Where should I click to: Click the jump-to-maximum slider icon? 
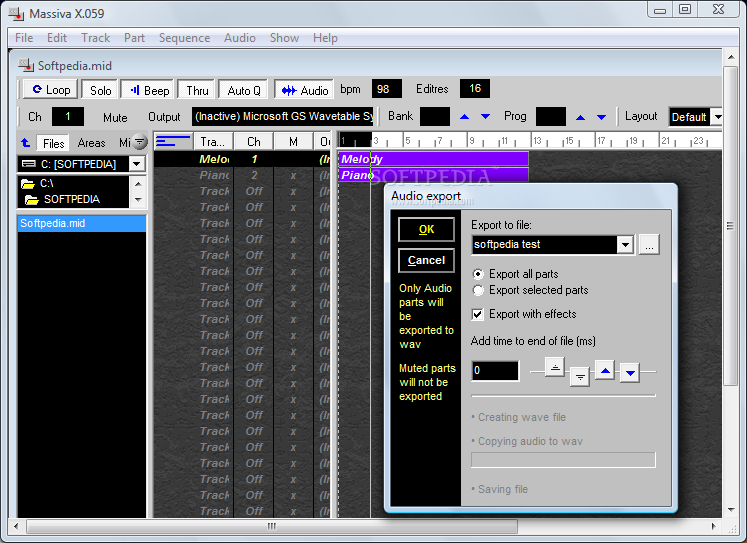tap(555, 367)
